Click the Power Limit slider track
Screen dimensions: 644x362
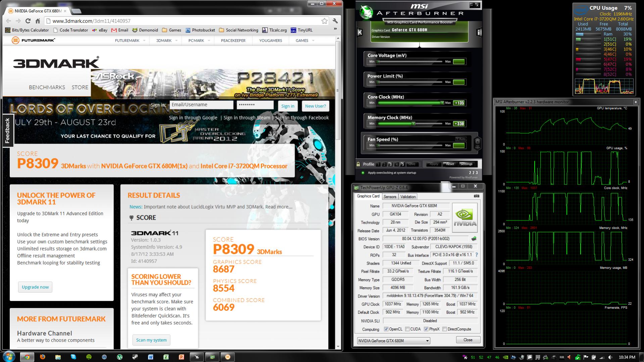[x=409, y=82]
